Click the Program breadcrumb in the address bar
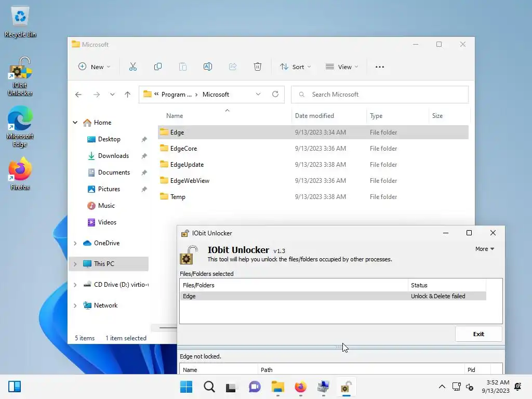The height and width of the screenshot is (399, 532). 177,95
